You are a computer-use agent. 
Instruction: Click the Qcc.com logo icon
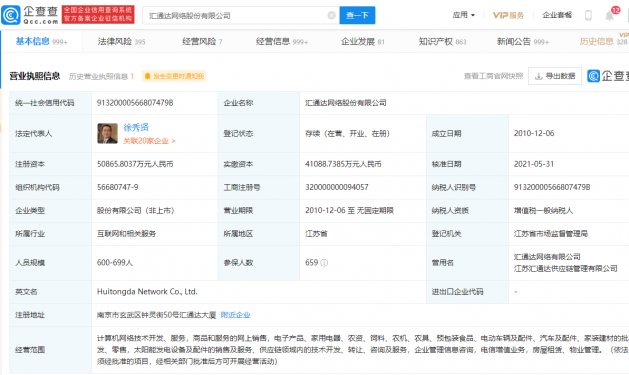coord(11,15)
